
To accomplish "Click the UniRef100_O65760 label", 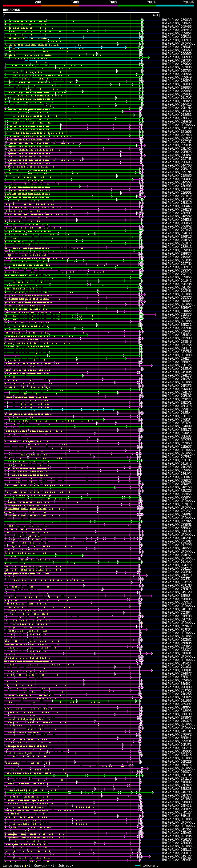I will pos(177,71).
